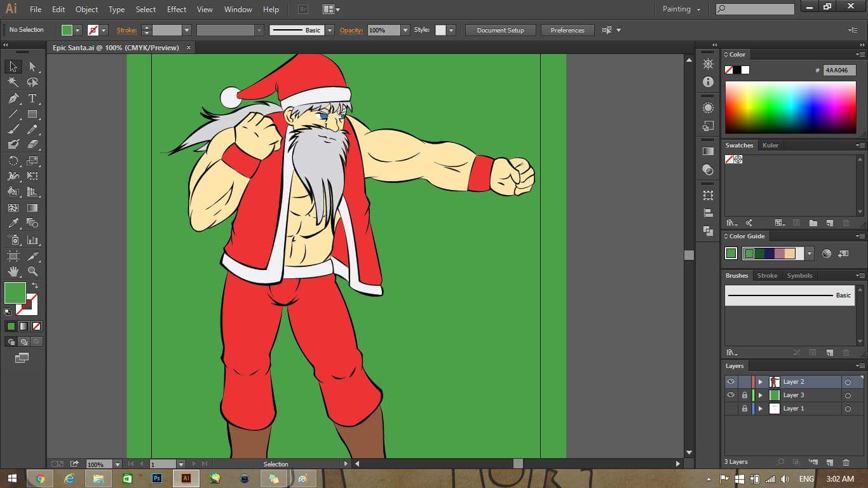Open the Effect menu
This screenshot has height=488, width=868.
[177, 10]
